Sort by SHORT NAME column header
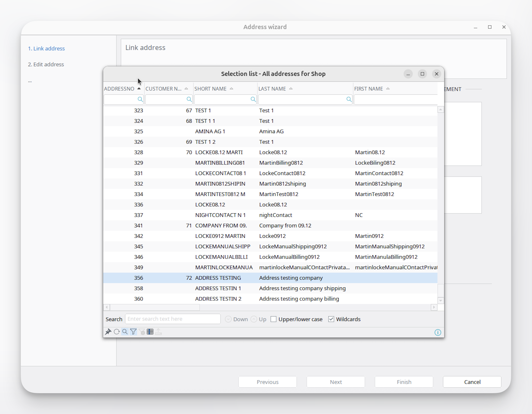 click(211, 89)
